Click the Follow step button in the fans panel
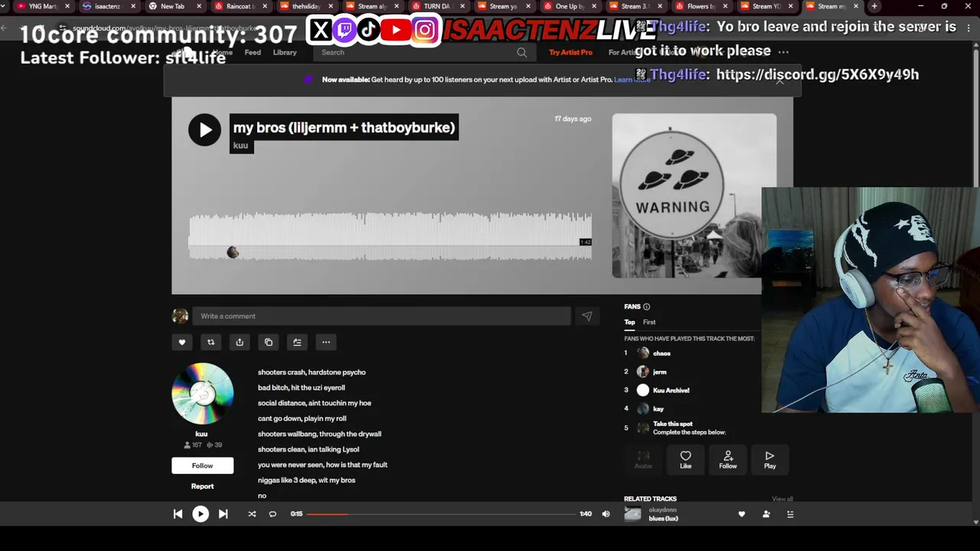Image resolution: width=980 pixels, height=551 pixels. click(x=727, y=459)
